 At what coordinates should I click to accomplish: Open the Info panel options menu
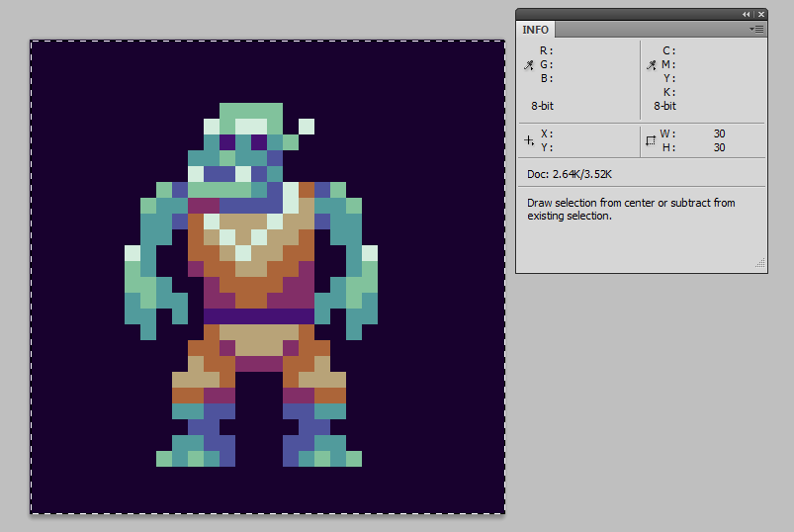click(x=756, y=30)
